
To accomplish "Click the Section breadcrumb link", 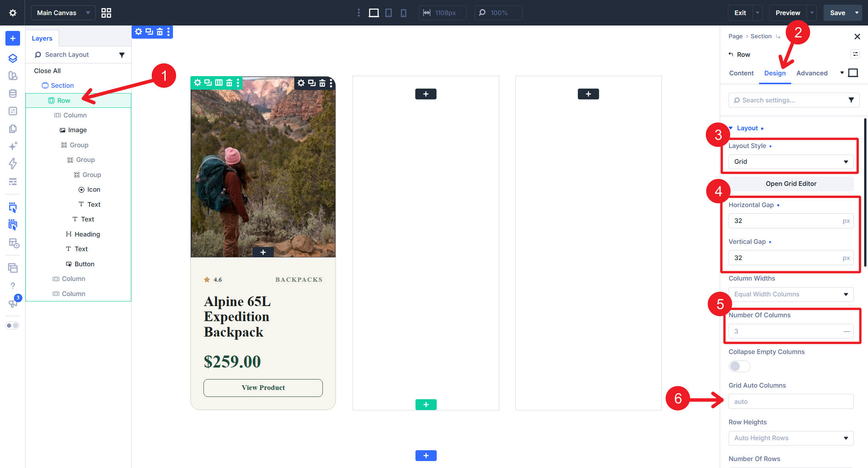I will [x=761, y=36].
